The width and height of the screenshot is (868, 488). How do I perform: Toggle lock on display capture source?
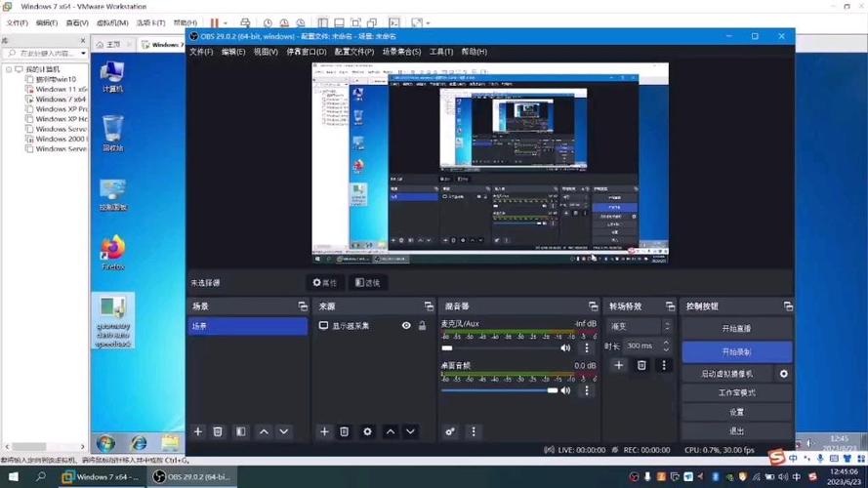pyautogui.click(x=423, y=326)
